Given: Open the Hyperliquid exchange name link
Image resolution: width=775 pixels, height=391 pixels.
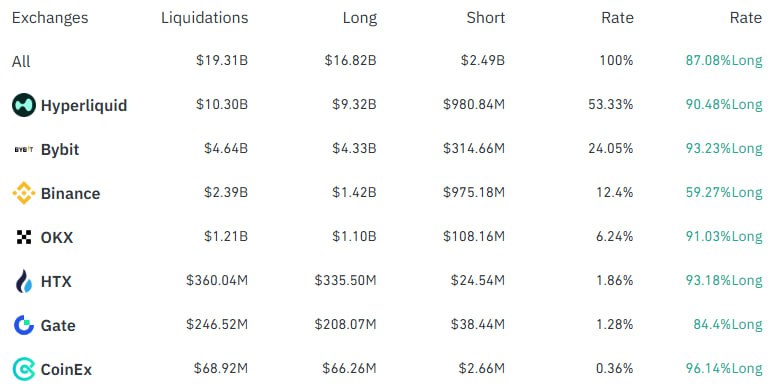Looking at the screenshot, I should click(84, 105).
